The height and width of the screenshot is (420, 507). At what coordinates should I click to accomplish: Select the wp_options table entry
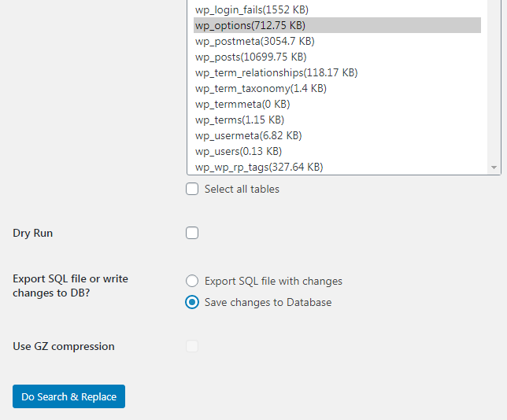tap(337, 25)
